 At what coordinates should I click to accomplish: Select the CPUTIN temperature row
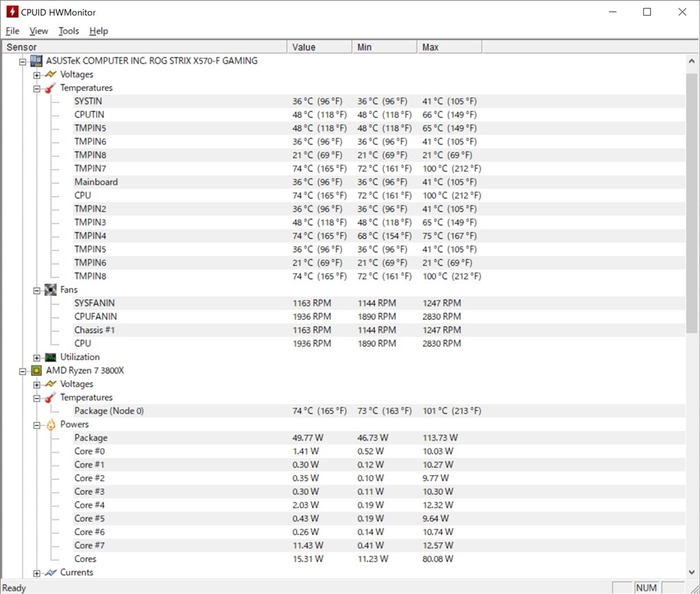coord(90,115)
